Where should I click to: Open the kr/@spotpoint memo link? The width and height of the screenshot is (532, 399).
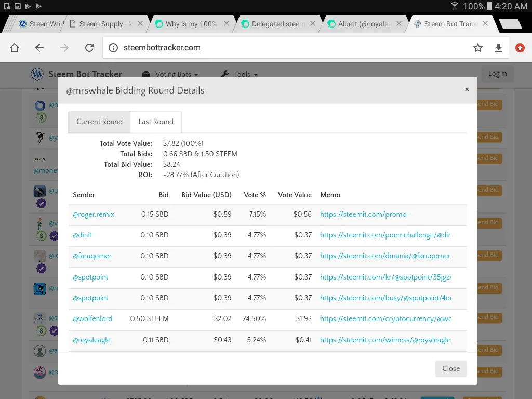pos(385,277)
